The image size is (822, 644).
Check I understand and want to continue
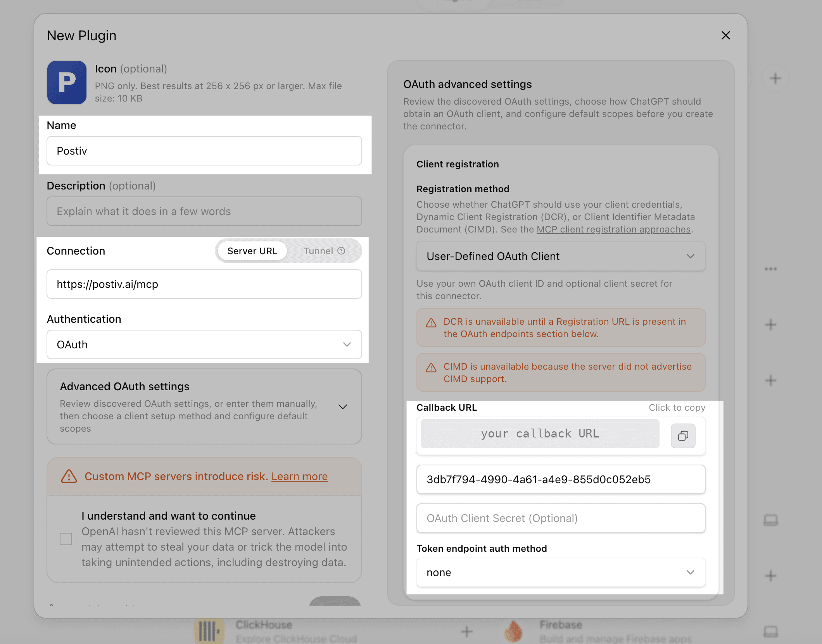point(66,539)
